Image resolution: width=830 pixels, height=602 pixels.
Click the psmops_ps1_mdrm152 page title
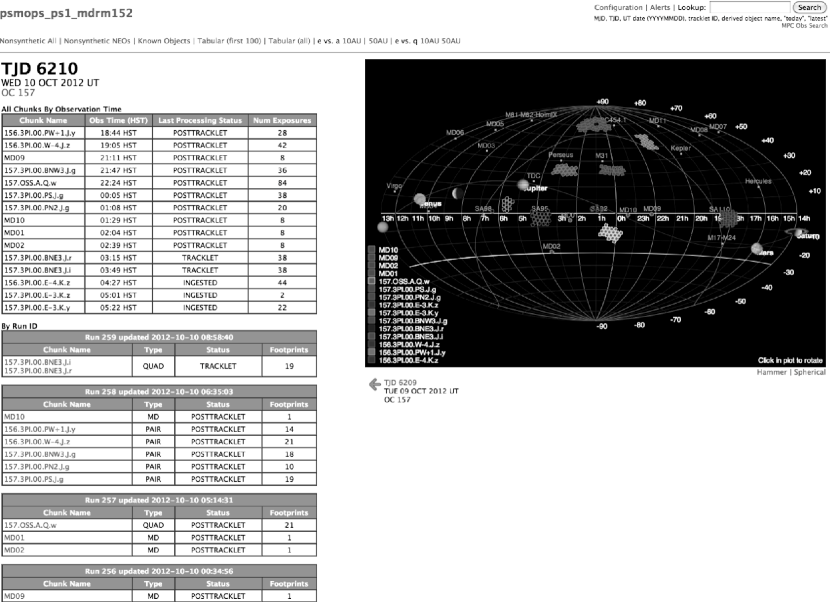(66, 13)
